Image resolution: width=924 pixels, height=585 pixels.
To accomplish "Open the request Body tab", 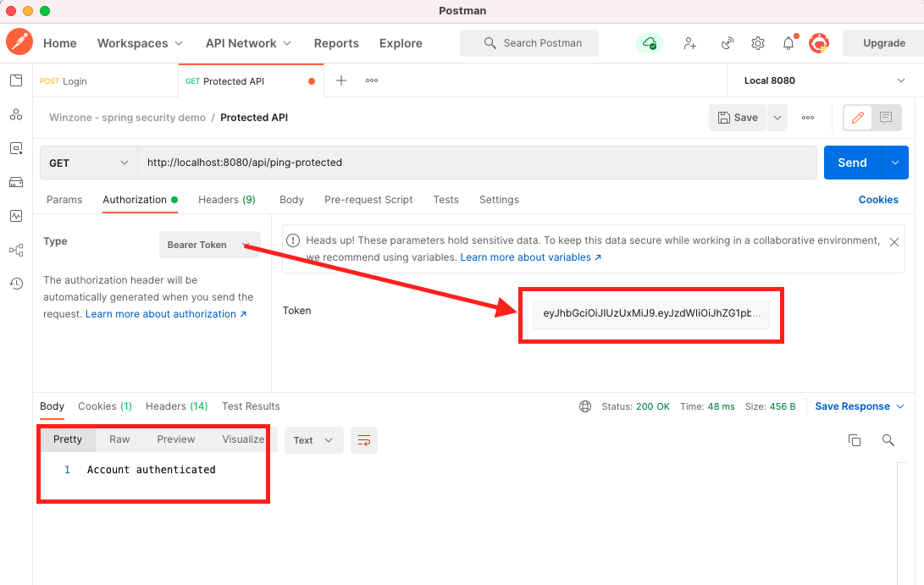I will point(291,200).
